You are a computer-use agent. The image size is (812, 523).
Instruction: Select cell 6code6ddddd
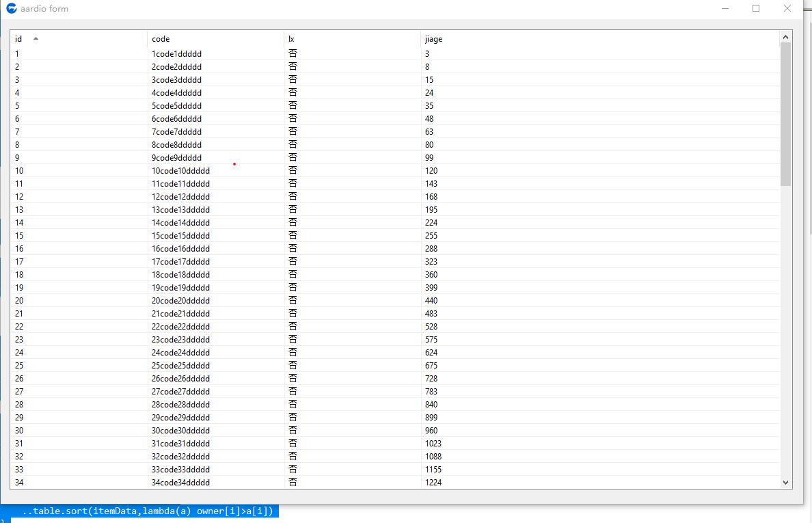[176, 118]
